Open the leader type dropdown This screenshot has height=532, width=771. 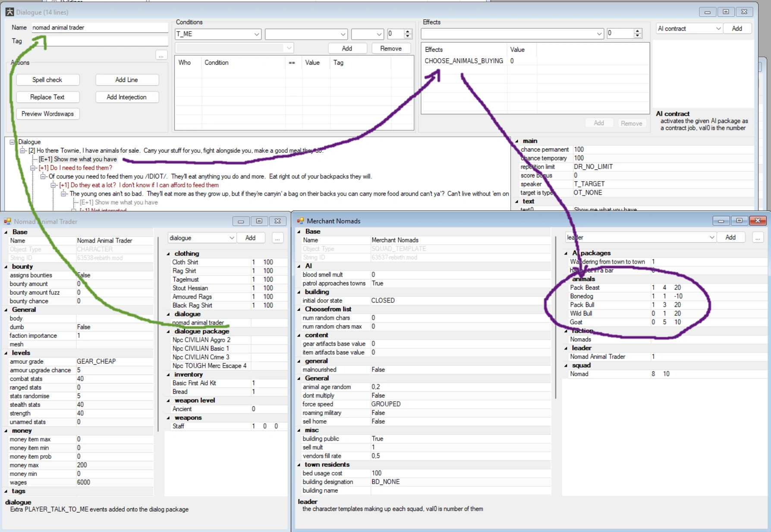point(711,237)
